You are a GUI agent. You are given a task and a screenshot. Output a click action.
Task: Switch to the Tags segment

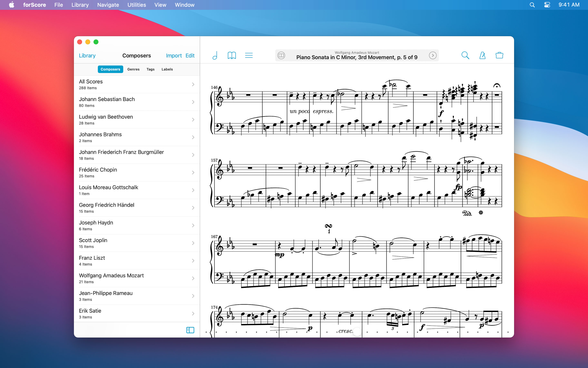(x=150, y=69)
